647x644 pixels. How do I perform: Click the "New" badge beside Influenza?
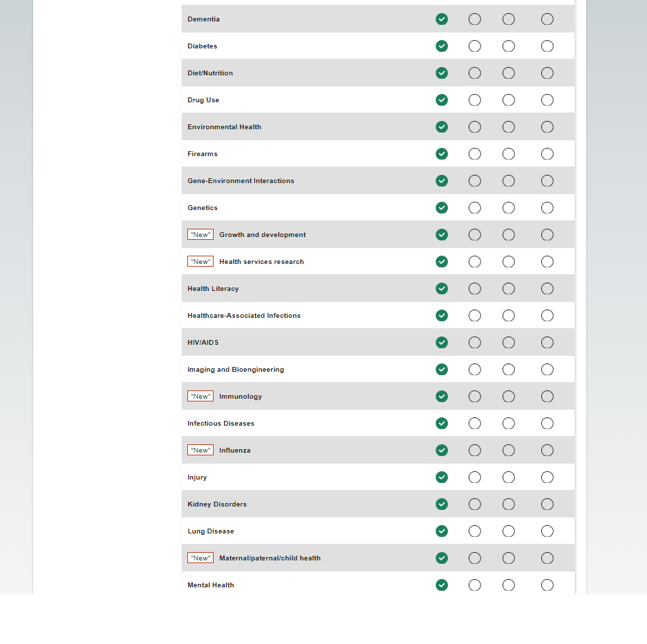[x=200, y=451]
